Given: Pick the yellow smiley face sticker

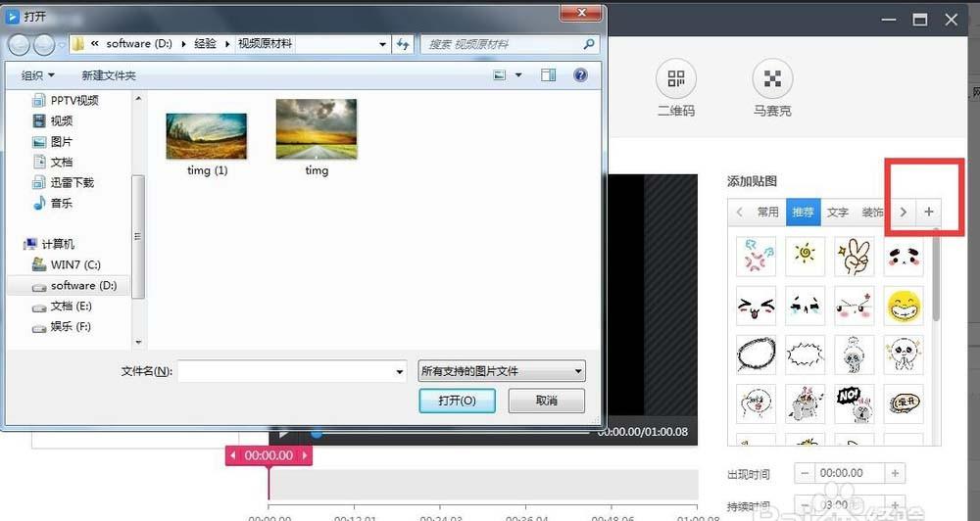Looking at the screenshot, I should click(904, 307).
